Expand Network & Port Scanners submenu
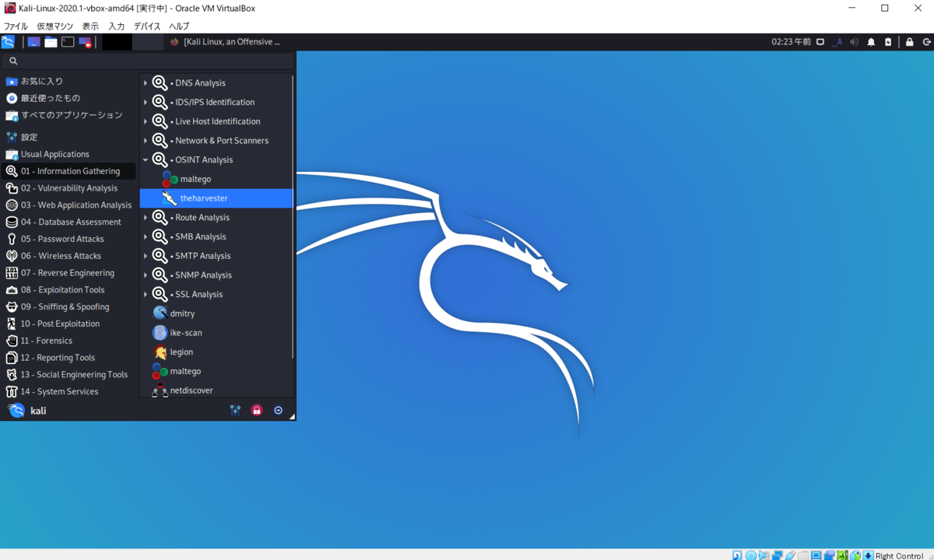Screen dimensions: 934x560 click(215, 141)
